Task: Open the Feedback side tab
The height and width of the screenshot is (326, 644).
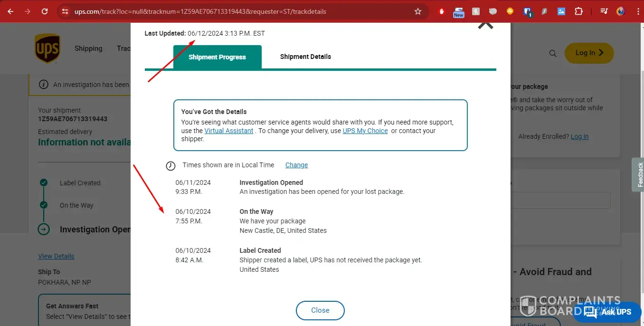Action: [x=639, y=174]
